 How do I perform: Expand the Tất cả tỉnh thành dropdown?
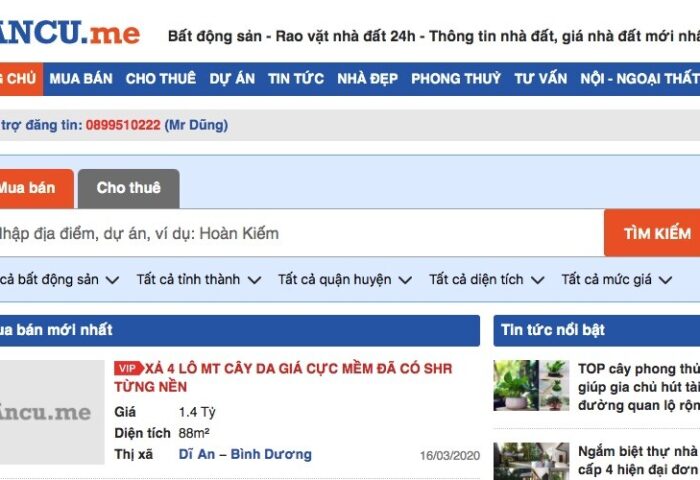[x=199, y=280]
